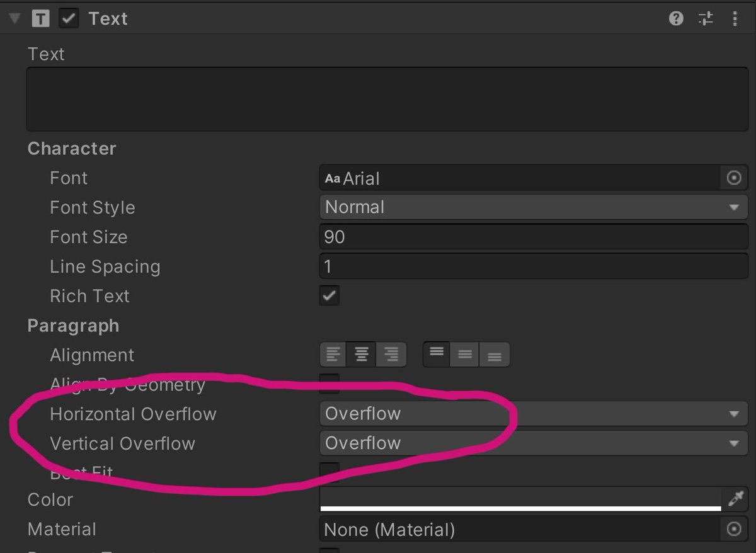This screenshot has height=553, width=756.
Task: Activate the color eyedropper tool
Action: [x=737, y=497]
